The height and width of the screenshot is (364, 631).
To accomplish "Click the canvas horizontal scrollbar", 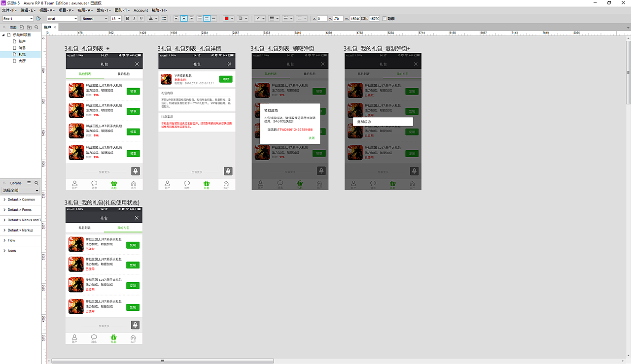I will click(x=163, y=361).
